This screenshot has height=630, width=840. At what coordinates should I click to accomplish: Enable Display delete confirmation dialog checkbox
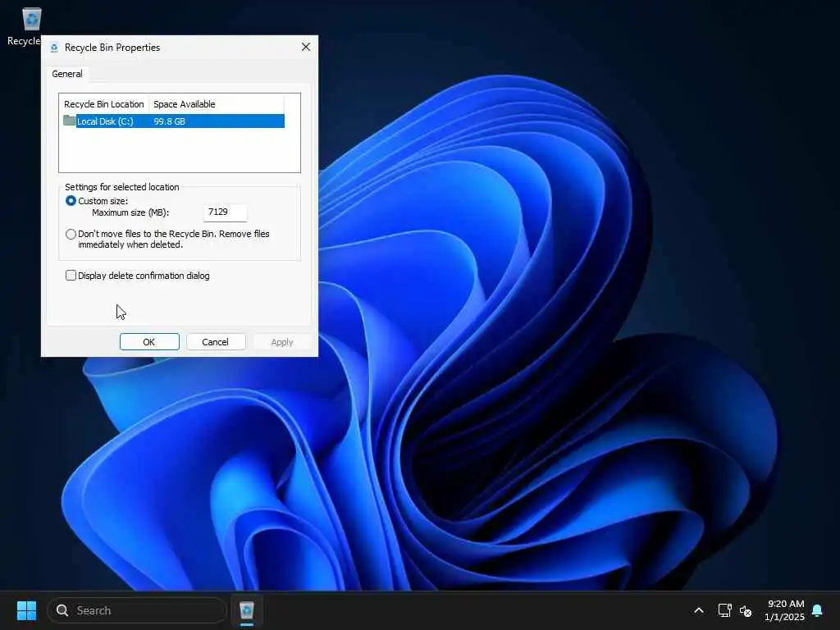click(71, 276)
